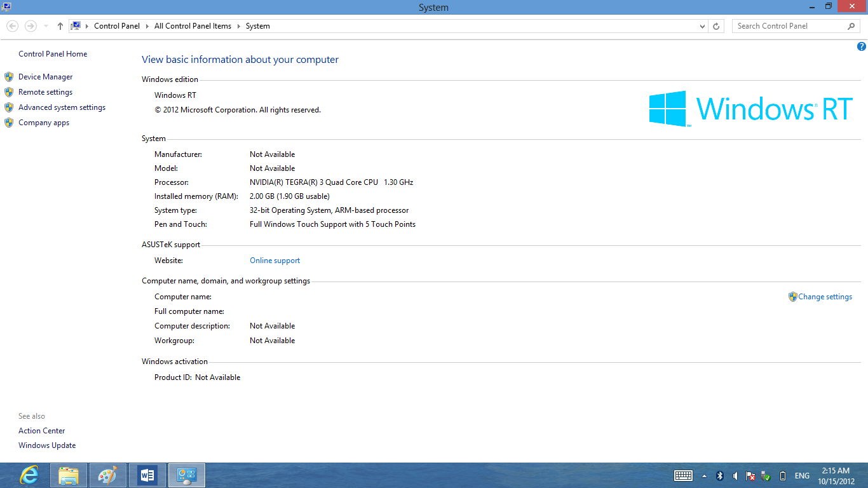The height and width of the screenshot is (488, 868).
Task: Click the shield icon beside Device Manager
Action: point(9,77)
